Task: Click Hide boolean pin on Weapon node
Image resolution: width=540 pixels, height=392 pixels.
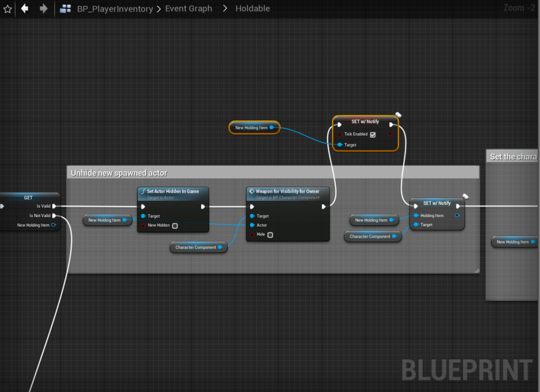Action: tap(252, 234)
